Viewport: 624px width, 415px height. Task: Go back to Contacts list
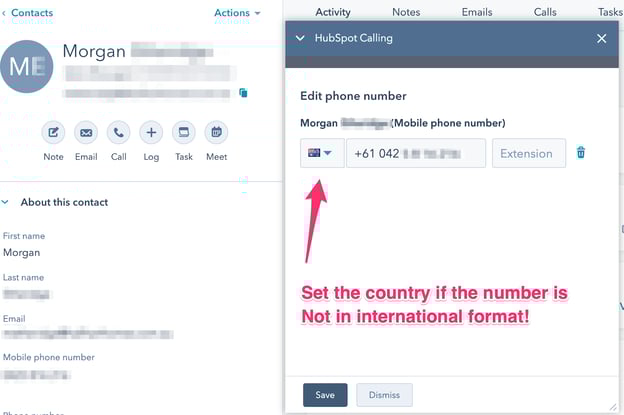(30, 13)
